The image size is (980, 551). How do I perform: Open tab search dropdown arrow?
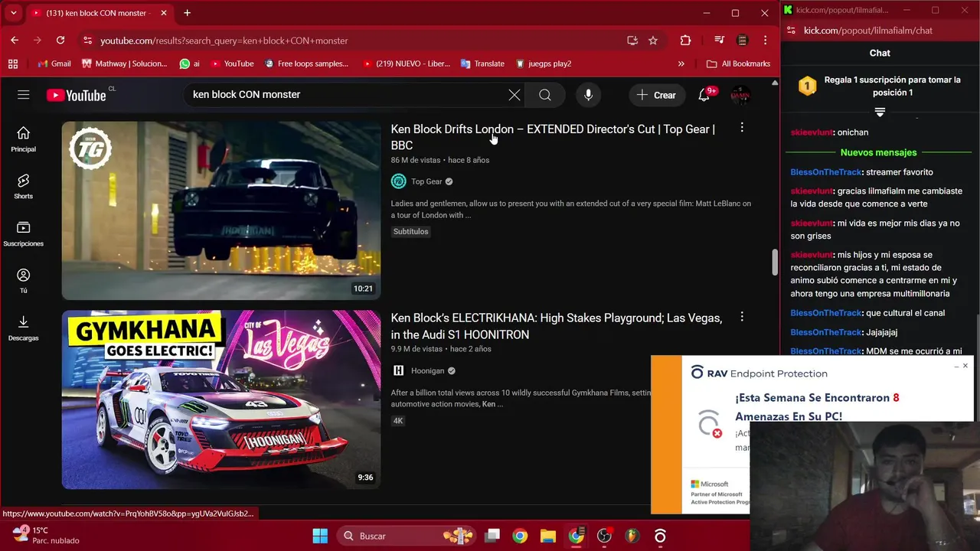click(x=13, y=13)
